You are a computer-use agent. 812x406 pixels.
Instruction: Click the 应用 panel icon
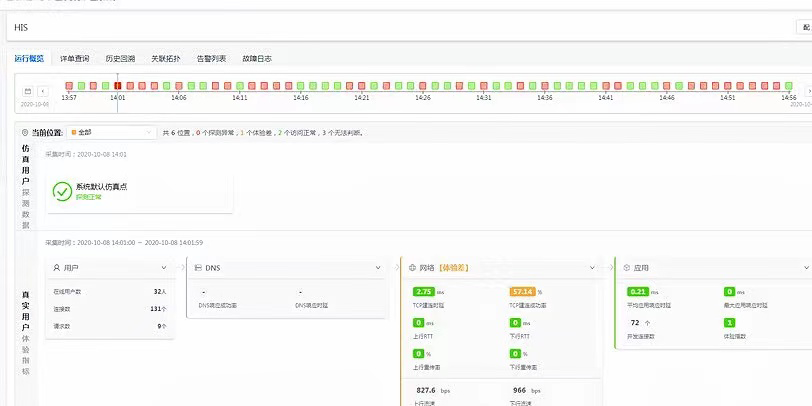point(626,268)
